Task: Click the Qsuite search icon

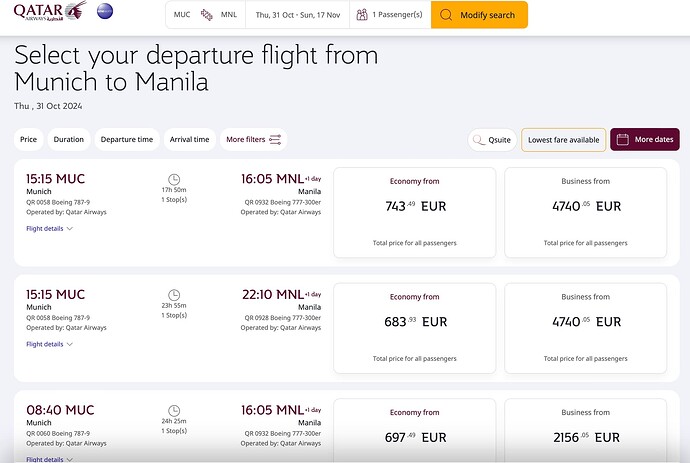Action: (478, 140)
